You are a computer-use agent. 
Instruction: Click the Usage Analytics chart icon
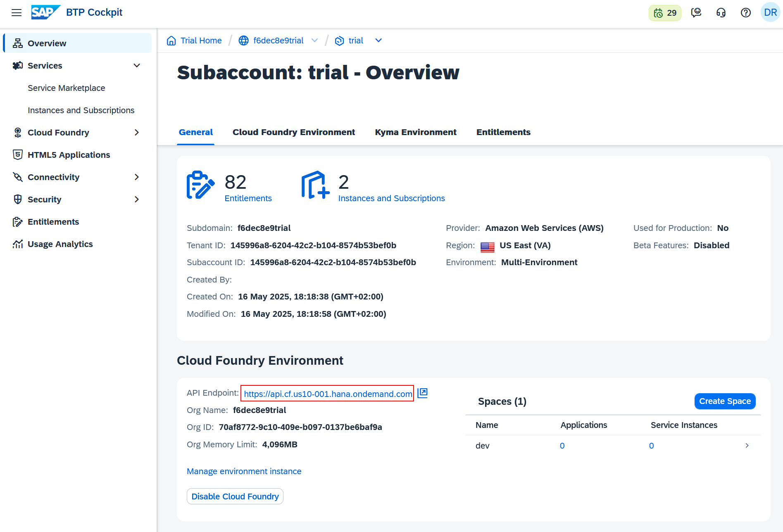point(18,244)
